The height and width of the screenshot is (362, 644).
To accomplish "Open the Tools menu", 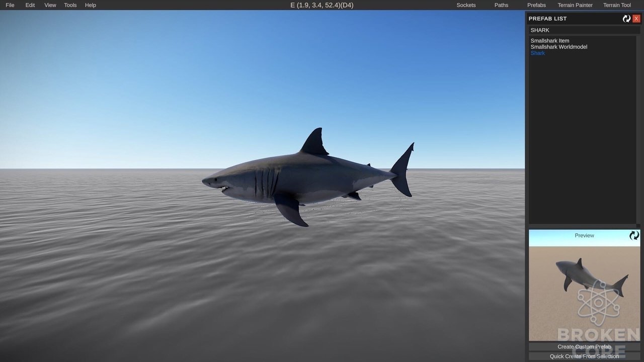I will pyautogui.click(x=70, y=5).
